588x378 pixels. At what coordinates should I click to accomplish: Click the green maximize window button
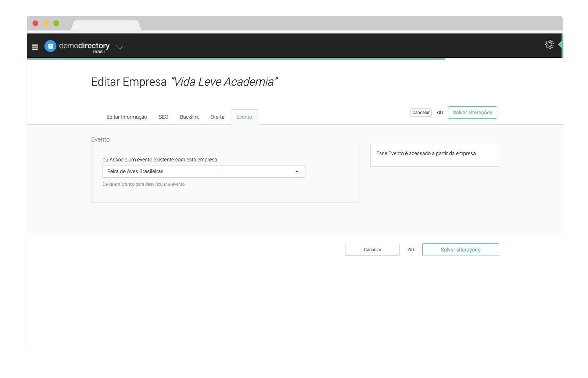pos(56,23)
